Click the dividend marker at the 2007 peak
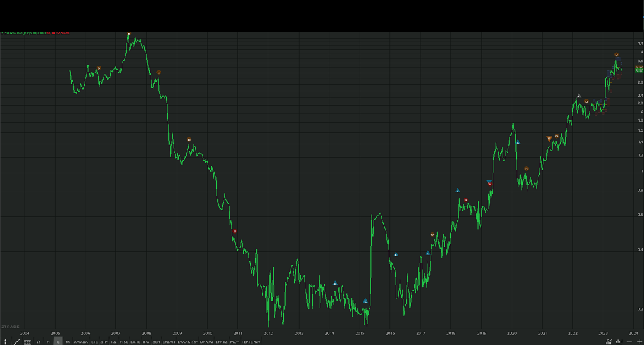 click(129, 34)
